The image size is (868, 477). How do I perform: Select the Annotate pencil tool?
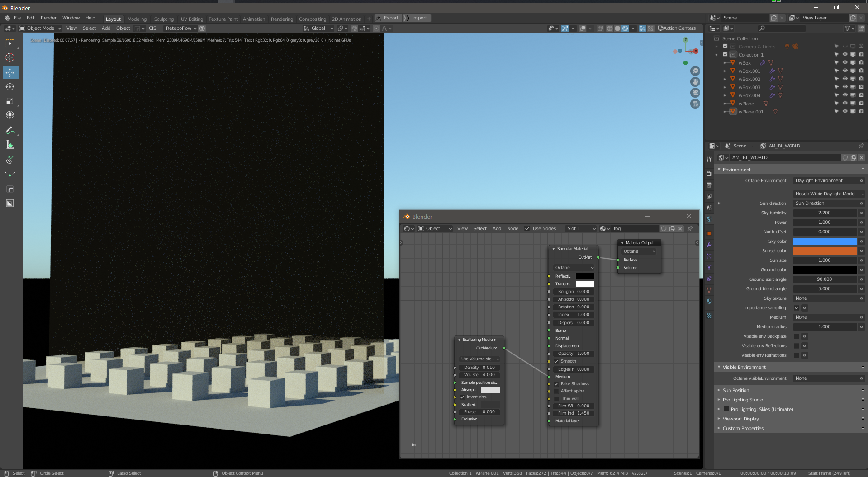click(x=10, y=130)
